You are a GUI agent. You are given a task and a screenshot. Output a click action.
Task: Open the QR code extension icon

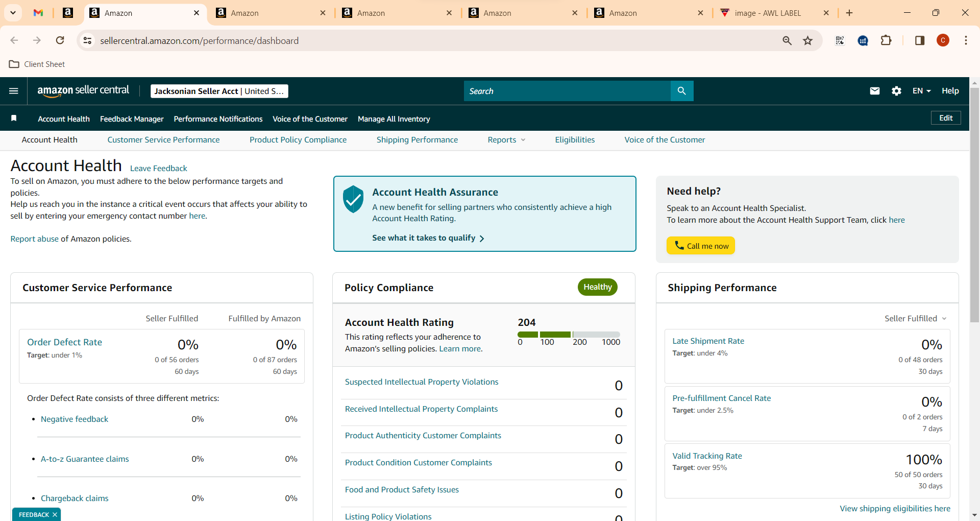point(840,40)
